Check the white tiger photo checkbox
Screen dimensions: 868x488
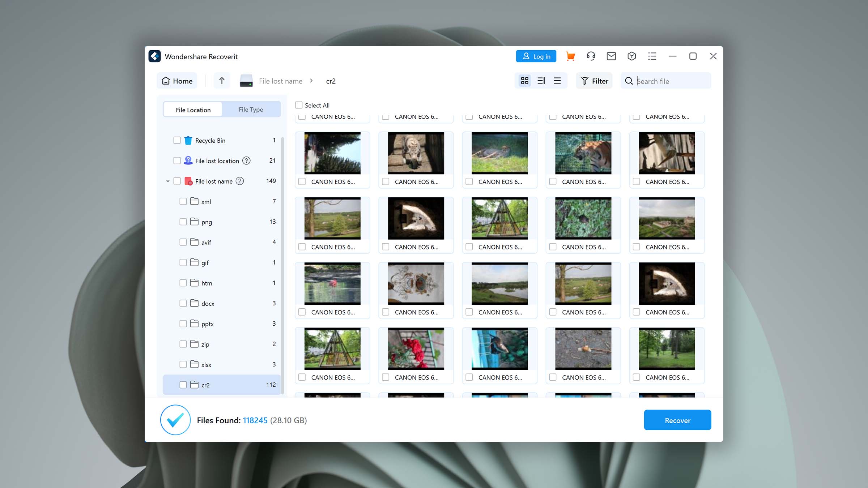386,181
